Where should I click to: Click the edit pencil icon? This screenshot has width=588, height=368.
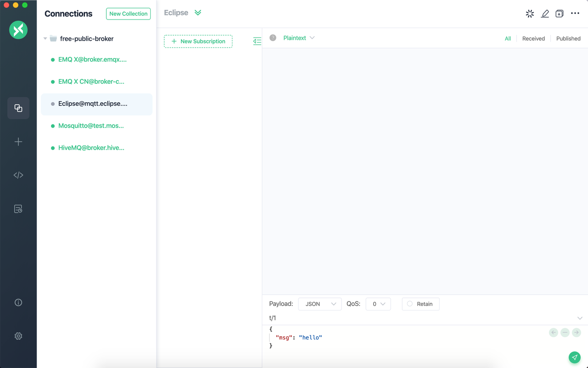[x=545, y=14]
